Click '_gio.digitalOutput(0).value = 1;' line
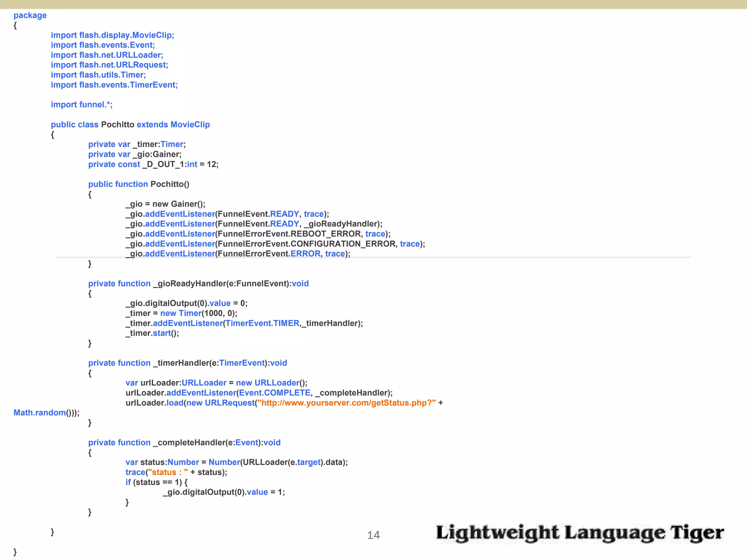The height and width of the screenshot is (560, 747). pos(224,492)
